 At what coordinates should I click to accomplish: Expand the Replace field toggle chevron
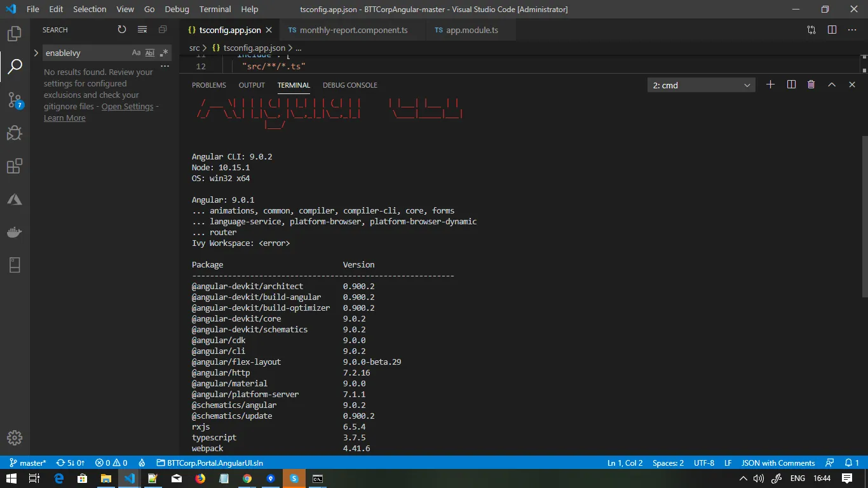coord(36,53)
